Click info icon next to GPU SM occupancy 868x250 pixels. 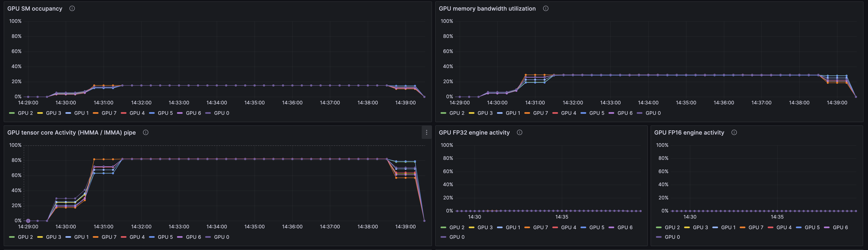(x=72, y=8)
